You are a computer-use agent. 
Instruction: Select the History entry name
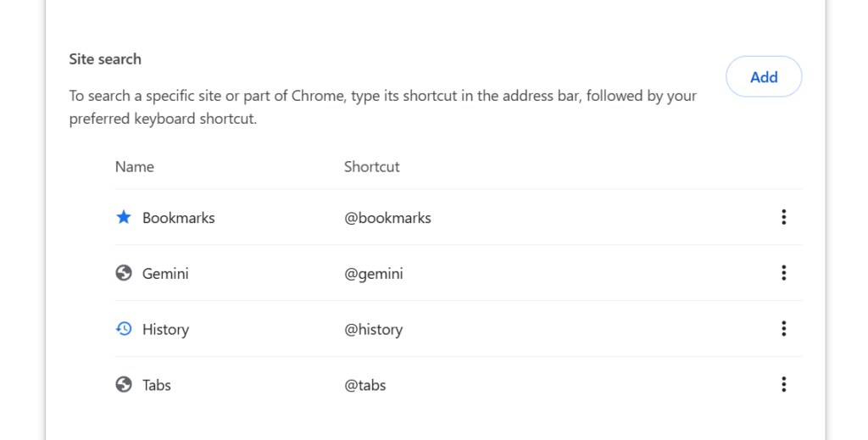(165, 329)
